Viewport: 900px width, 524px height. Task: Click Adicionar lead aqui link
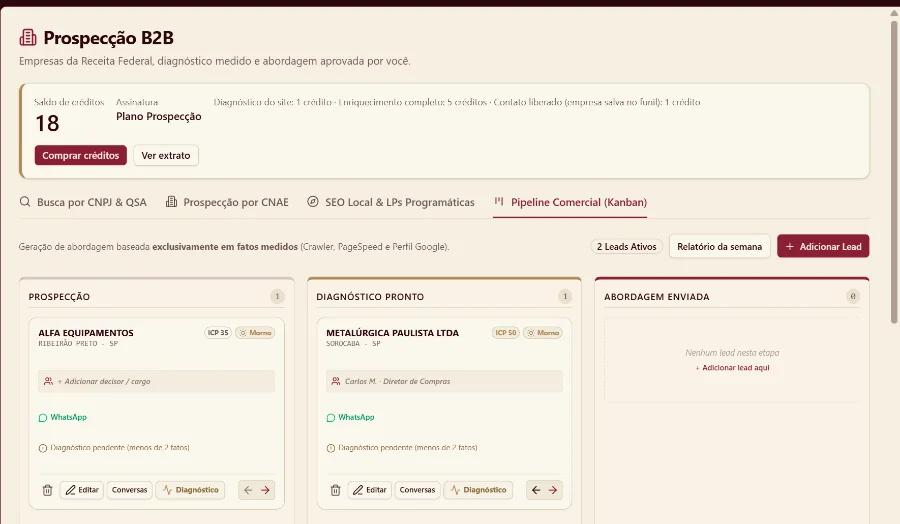click(732, 368)
